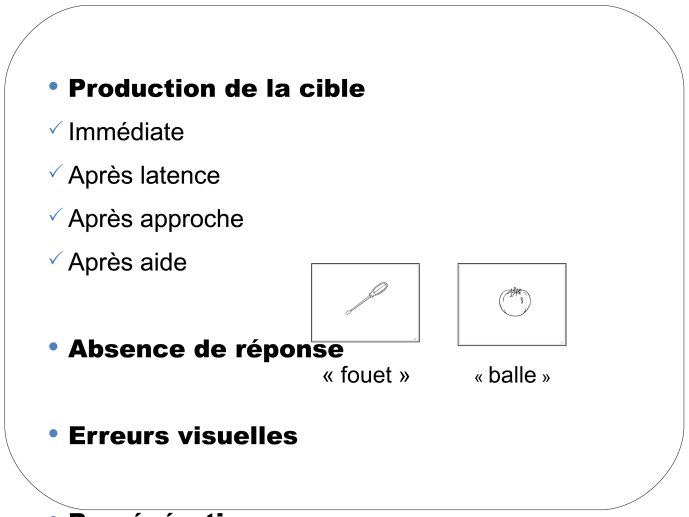The height and width of the screenshot is (517, 689).
Task: Click the blue bullet before Absence de réponse
Action: pos(54,347)
